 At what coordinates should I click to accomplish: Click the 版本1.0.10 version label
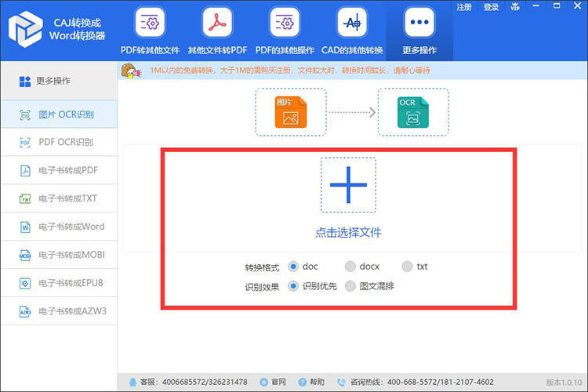tap(564, 383)
